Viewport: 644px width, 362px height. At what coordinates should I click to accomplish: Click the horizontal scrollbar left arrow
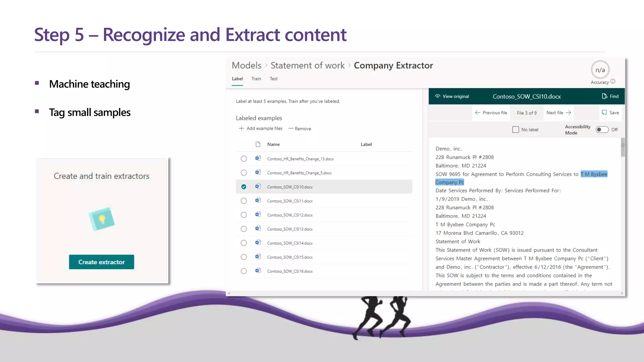(229, 293)
